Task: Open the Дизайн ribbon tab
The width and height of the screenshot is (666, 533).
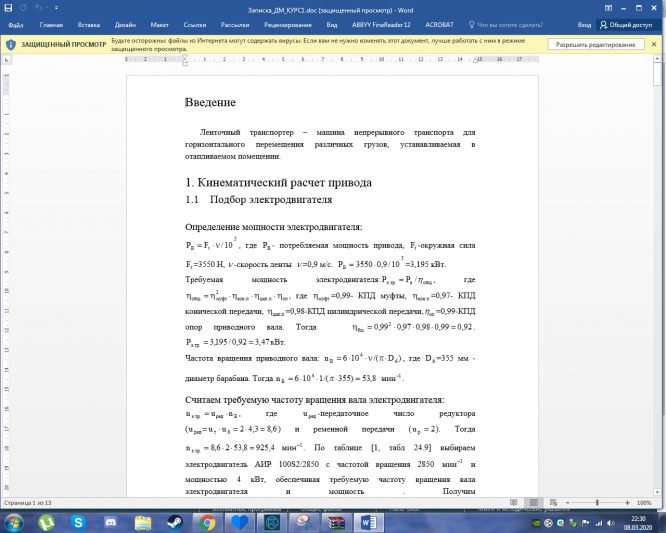Action: [125, 25]
